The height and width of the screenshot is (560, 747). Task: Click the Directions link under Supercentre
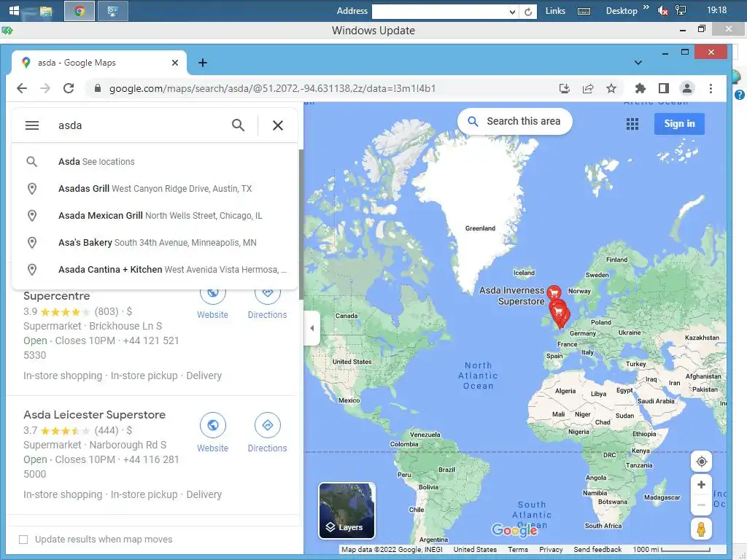click(267, 315)
